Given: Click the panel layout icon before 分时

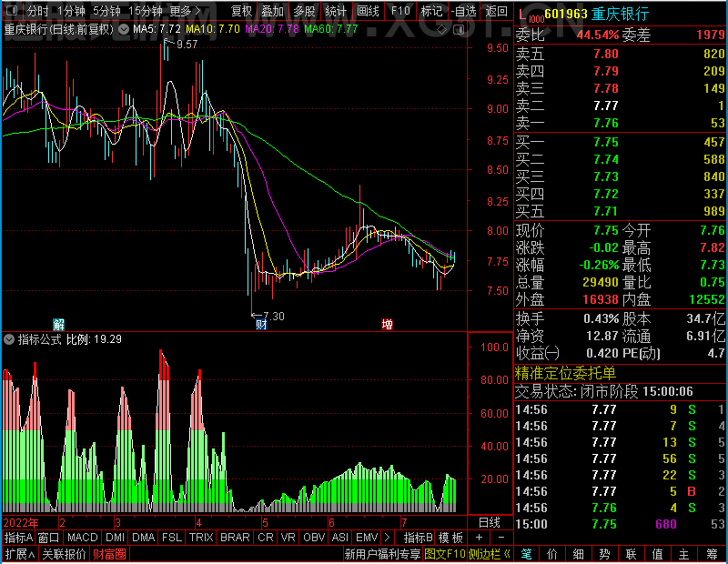Looking at the screenshot, I should click(x=12, y=10).
